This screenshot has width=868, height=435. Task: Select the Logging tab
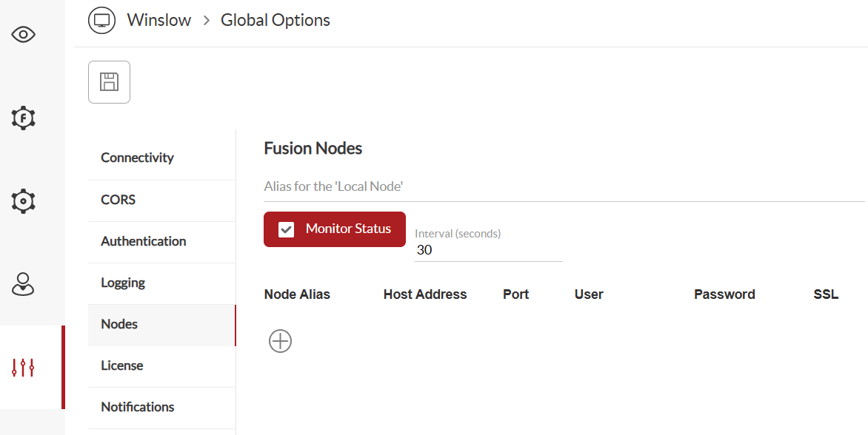coord(161,283)
